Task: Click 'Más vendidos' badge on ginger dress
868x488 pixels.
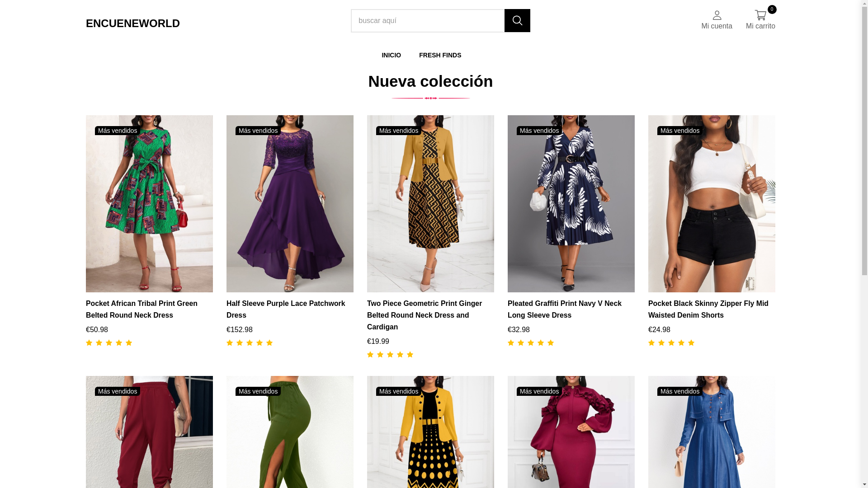Action: (399, 131)
